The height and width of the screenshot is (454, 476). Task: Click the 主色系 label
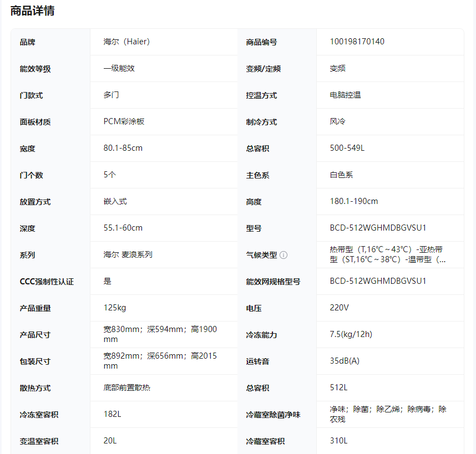257,175
